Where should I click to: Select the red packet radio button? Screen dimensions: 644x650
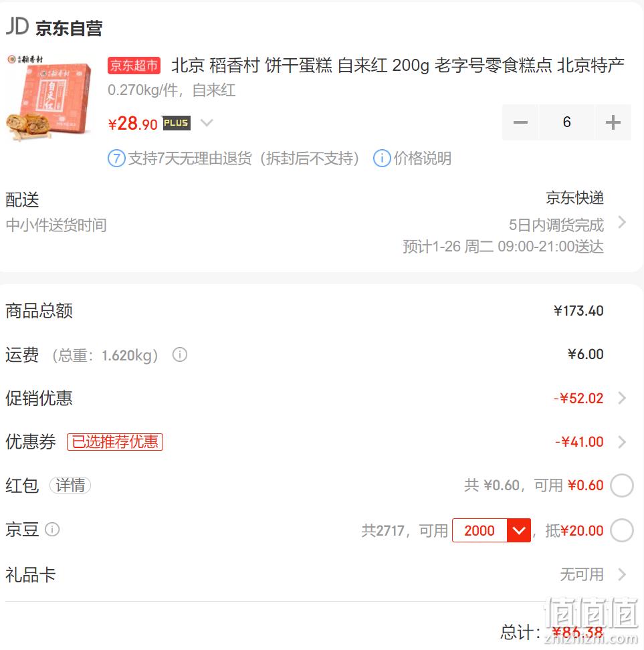tap(622, 485)
